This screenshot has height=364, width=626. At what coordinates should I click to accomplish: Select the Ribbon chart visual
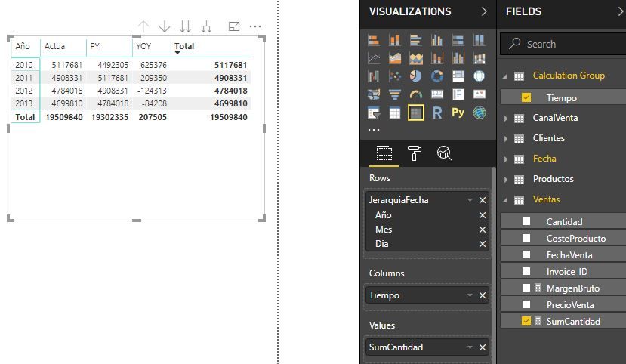click(x=479, y=59)
